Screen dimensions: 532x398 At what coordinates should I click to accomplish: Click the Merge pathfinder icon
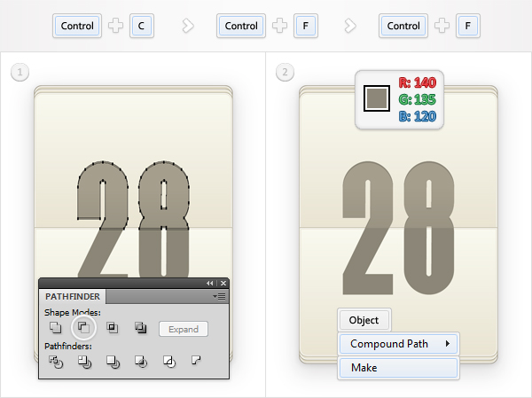[113, 362]
